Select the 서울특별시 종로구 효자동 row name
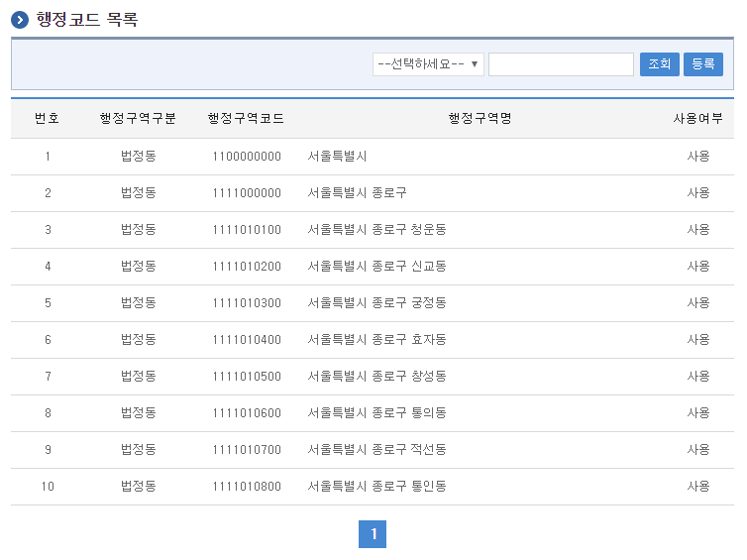747x560 pixels. pos(376,340)
